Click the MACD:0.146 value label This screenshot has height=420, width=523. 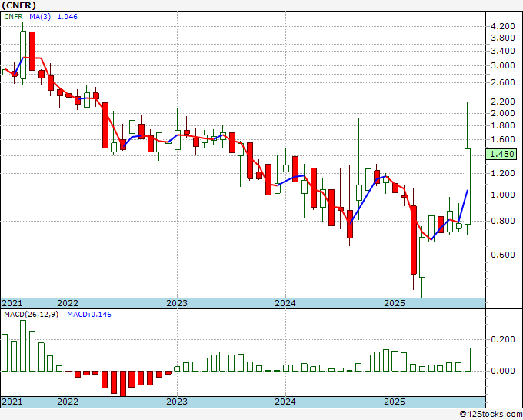[89, 315]
